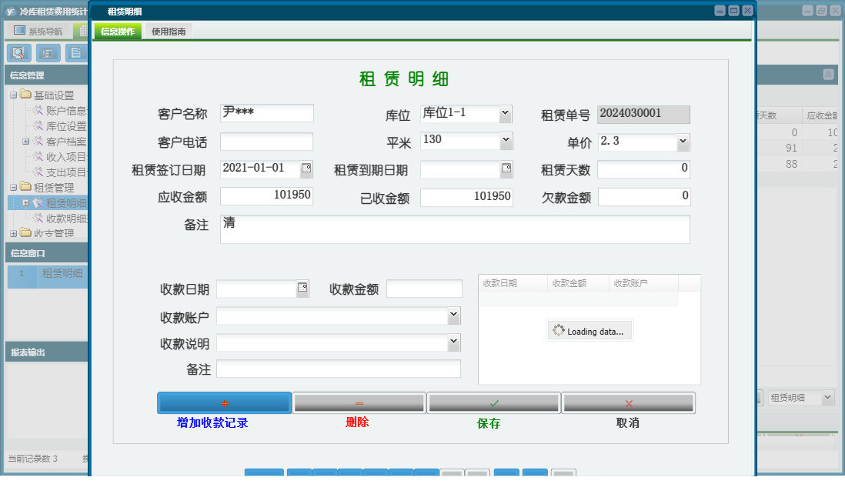Click the payment section 备注 input field
845x504 pixels.
tap(339, 369)
